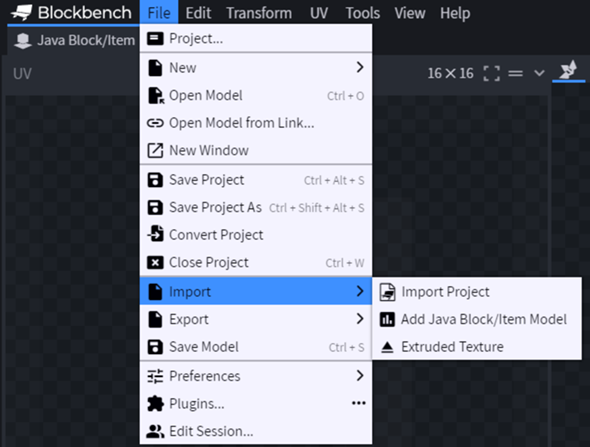590x447 pixels.
Task: Select Save Project As menu entry
Action: coord(256,207)
